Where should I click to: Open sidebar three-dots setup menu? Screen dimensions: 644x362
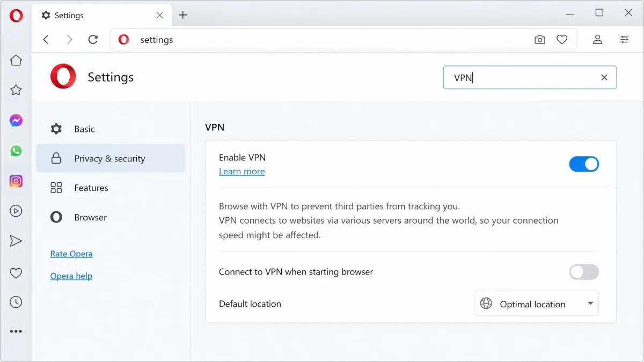click(16, 331)
